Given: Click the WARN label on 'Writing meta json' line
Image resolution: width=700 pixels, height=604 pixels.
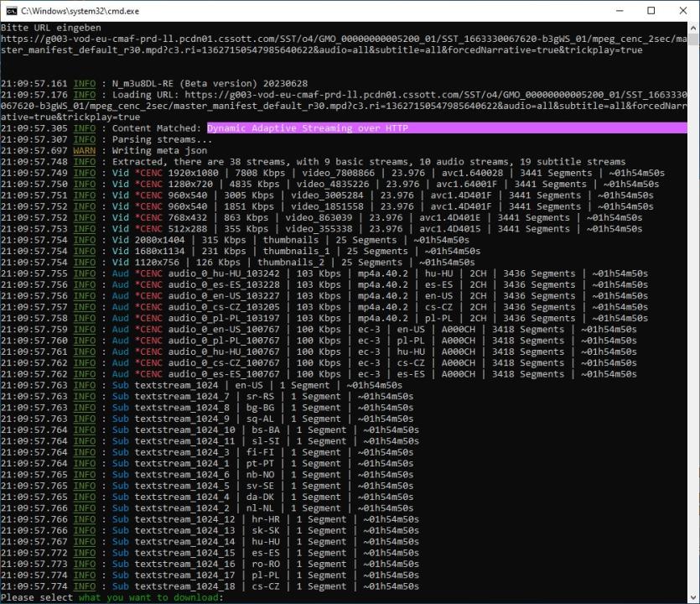Looking at the screenshot, I should (x=85, y=150).
